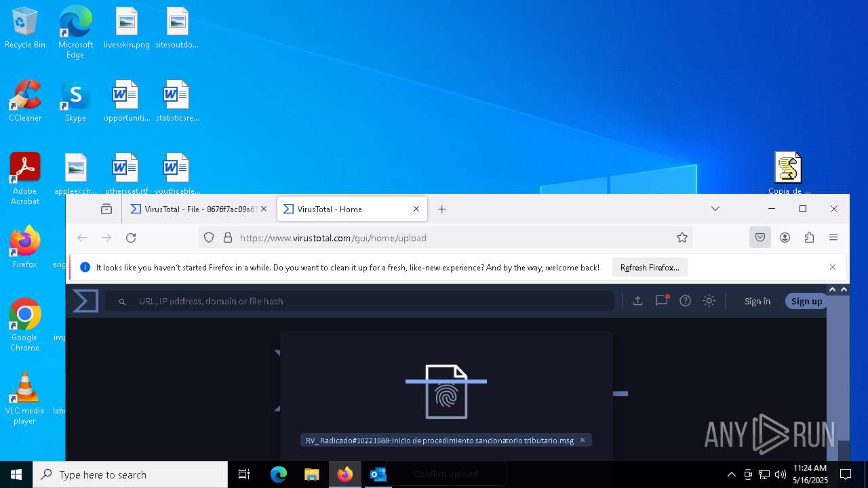Open Save to Pocket icon
The width and height of the screenshot is (868, 488).
click(760, 237)
